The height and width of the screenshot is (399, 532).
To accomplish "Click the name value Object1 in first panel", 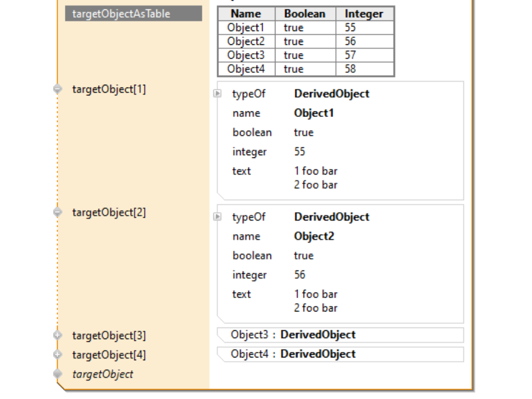I will (x=314, y=113).
